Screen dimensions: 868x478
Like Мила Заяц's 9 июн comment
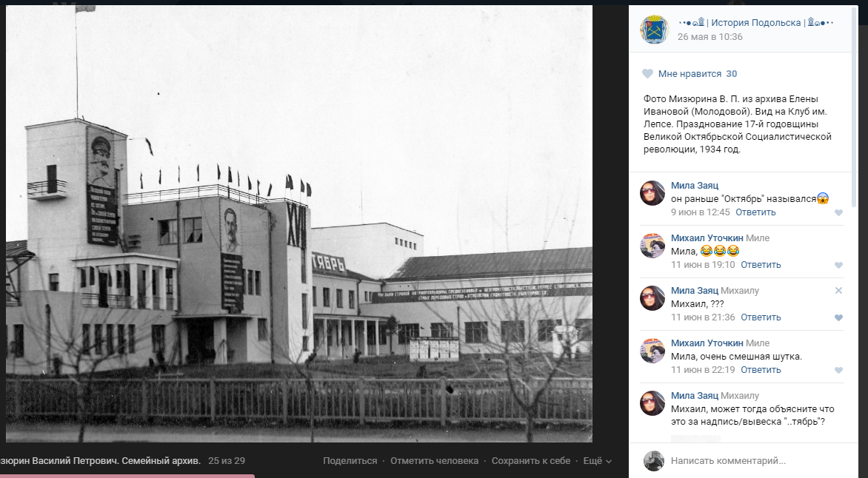coord(838,212)
